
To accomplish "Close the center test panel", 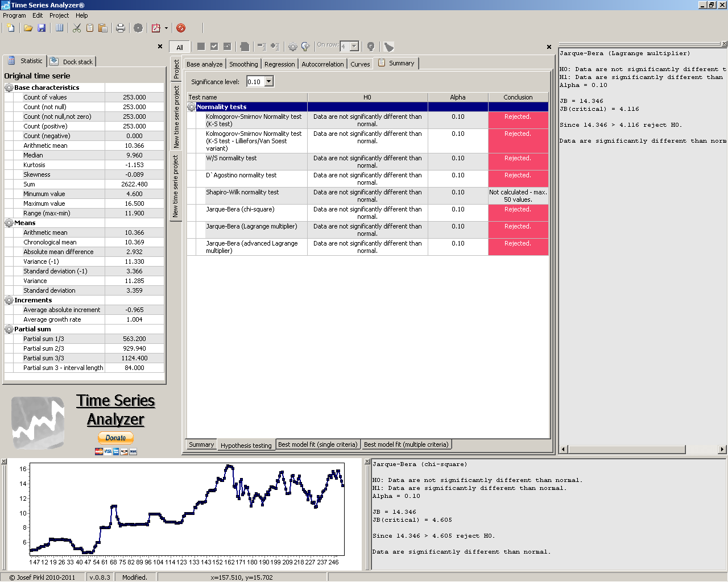I will click(549, 47).
